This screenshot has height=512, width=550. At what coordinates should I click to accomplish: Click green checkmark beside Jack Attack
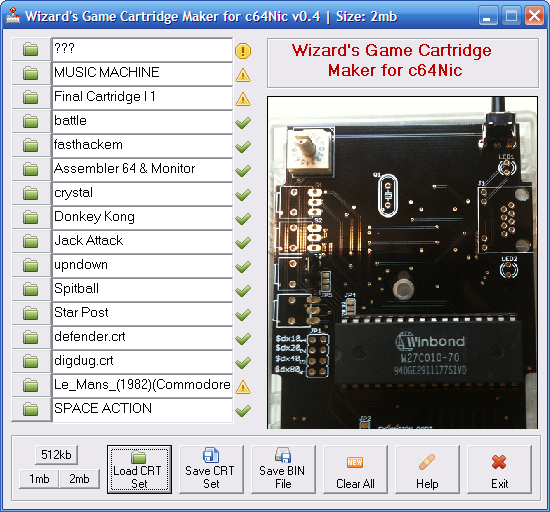click(243, 242)
